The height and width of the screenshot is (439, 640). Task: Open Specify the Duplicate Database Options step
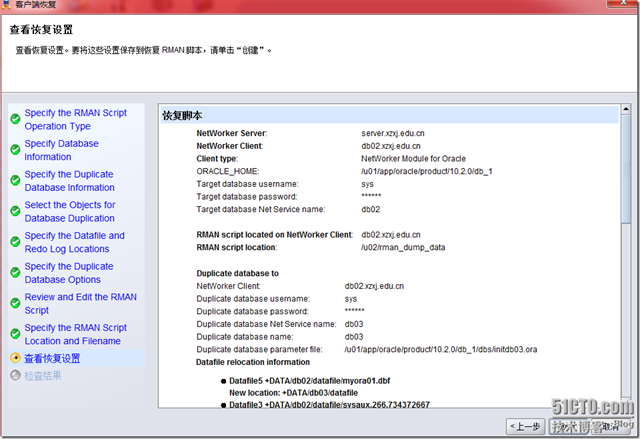(69, 273)
